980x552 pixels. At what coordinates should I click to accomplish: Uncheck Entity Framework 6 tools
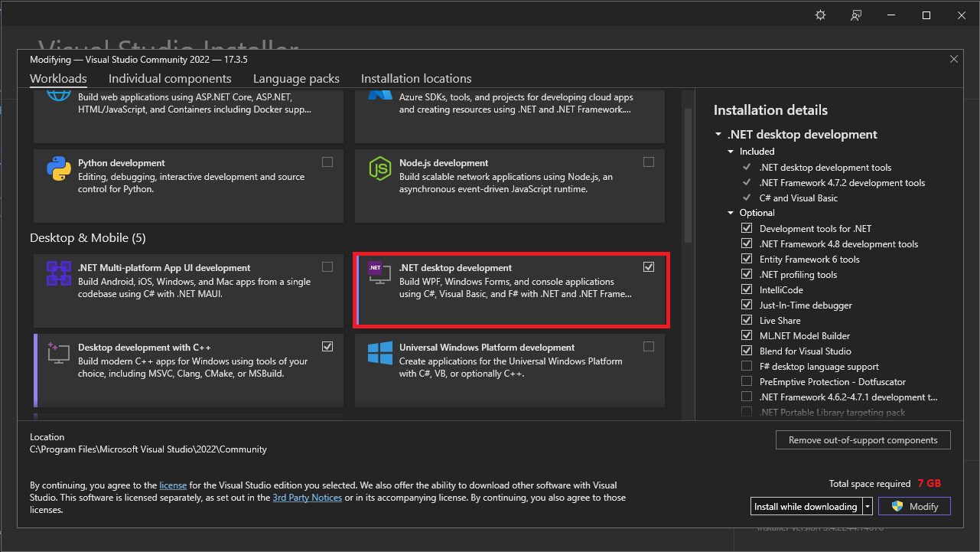pos(747,260)
